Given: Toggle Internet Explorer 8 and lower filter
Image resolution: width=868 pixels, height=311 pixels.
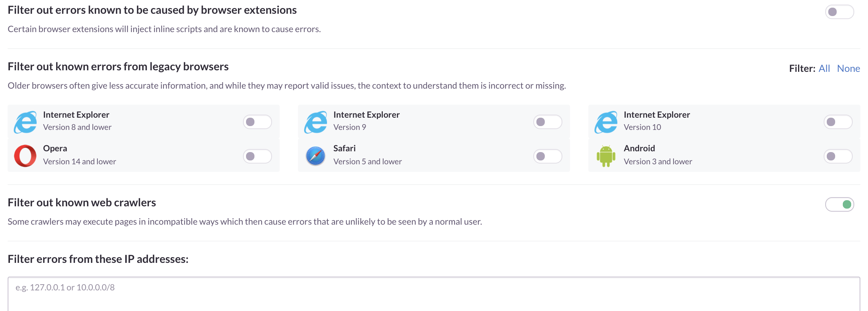Looking at the screenshot, I should click(257, 122).
